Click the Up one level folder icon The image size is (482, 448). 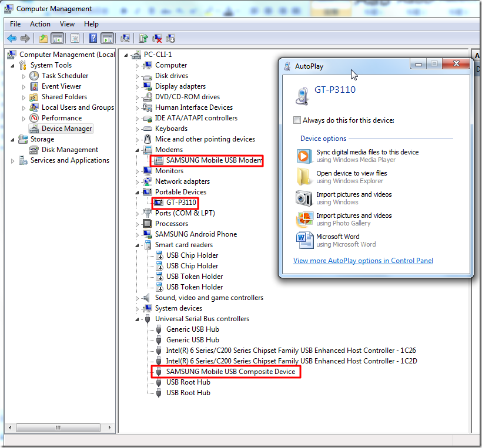click(x=43, y=38)
